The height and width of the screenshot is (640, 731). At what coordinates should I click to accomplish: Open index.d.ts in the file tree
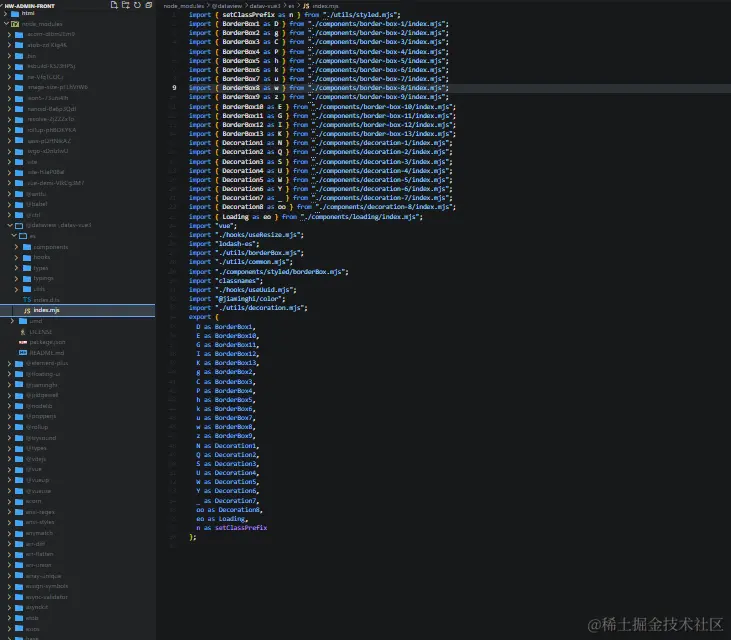pyautogui.click(x=77, y=300)
